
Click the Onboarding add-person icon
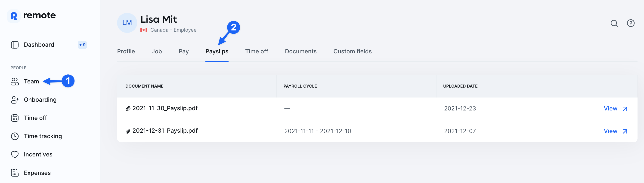tap(15, 100)
